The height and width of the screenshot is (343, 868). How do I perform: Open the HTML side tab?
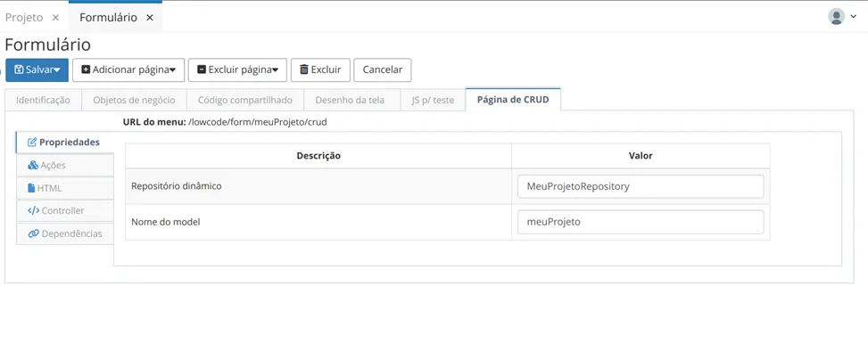point(65,188)
